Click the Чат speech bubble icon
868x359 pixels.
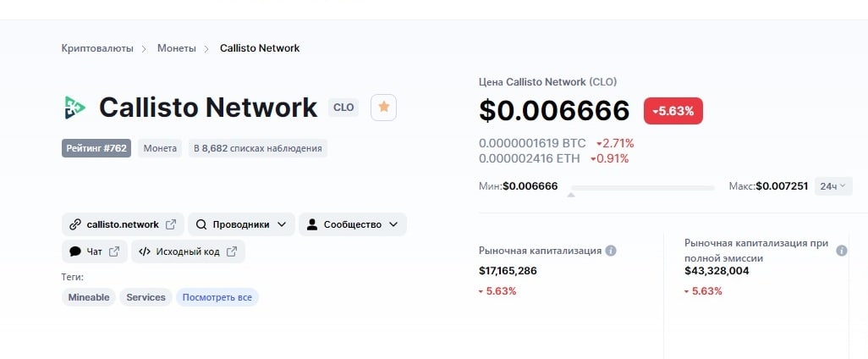click(x=75, y=251)
